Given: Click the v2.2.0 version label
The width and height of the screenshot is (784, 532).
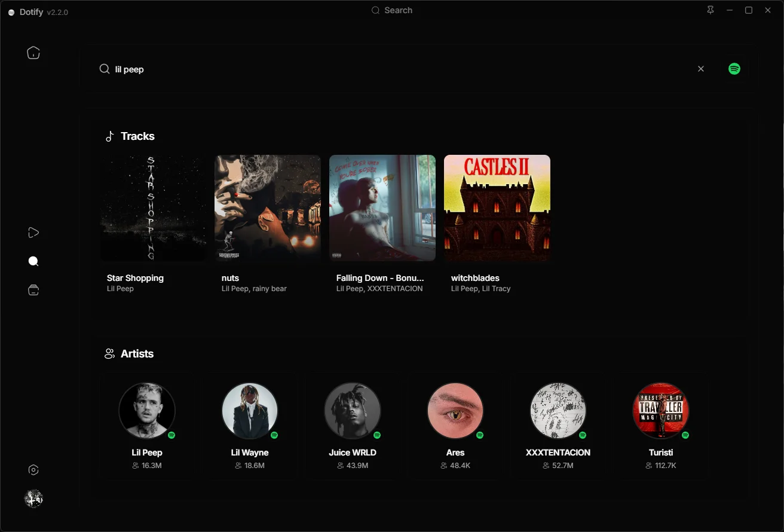Looking at the screenshot, I should 57,13.
